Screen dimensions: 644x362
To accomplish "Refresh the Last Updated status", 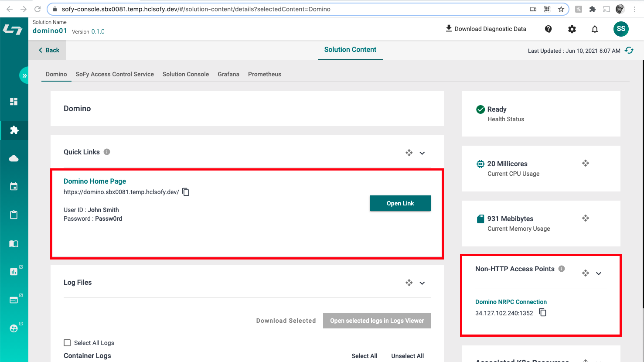I will (x=629, y=51).
